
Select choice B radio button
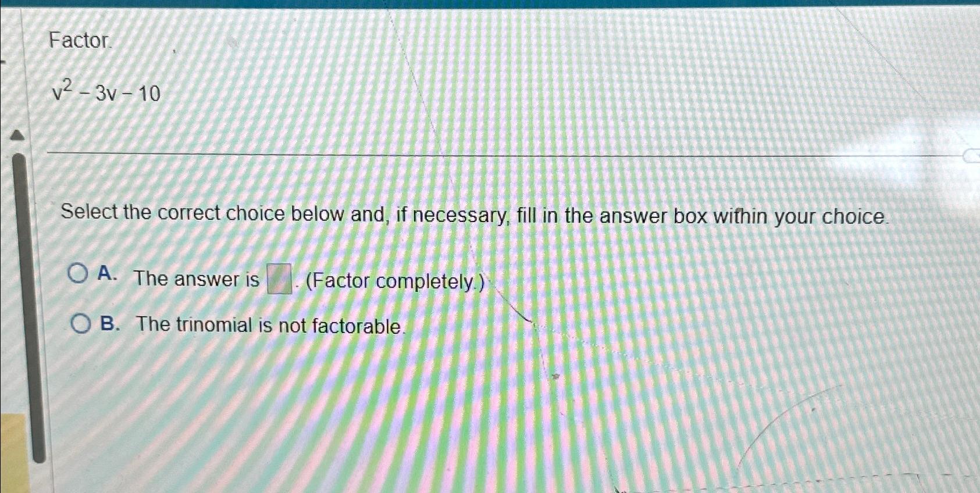[81, 323]
